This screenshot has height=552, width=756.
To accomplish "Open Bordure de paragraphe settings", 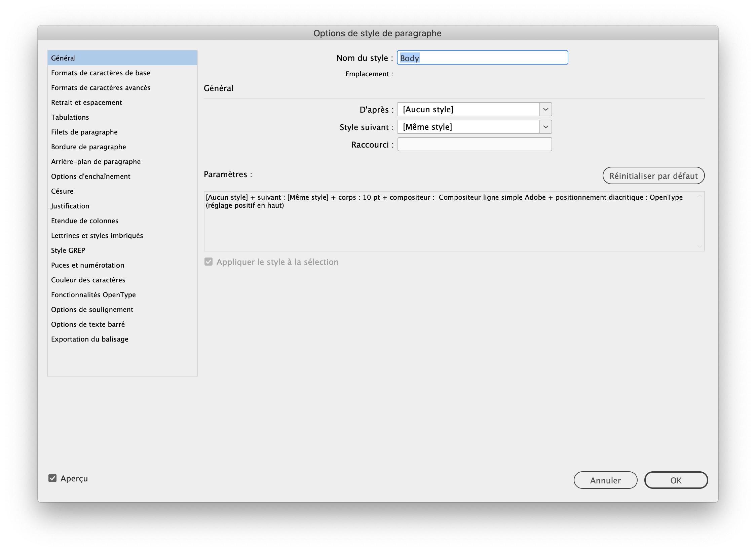I will click(88, 147).
